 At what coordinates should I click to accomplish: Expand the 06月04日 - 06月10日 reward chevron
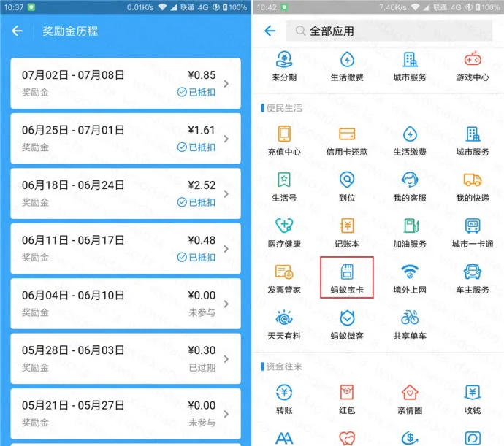226,304
